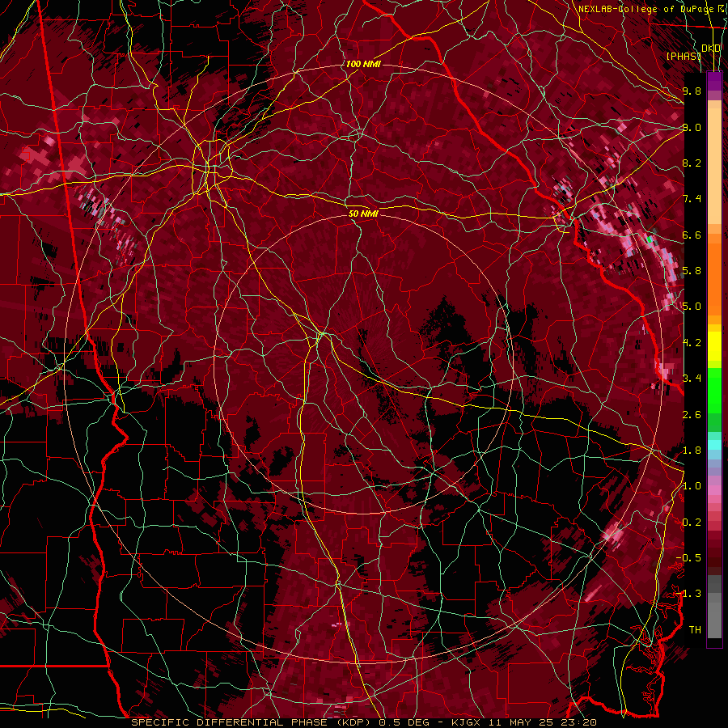Click the 100 NMI range ring label
728x728 pixels.
(363, 64)
